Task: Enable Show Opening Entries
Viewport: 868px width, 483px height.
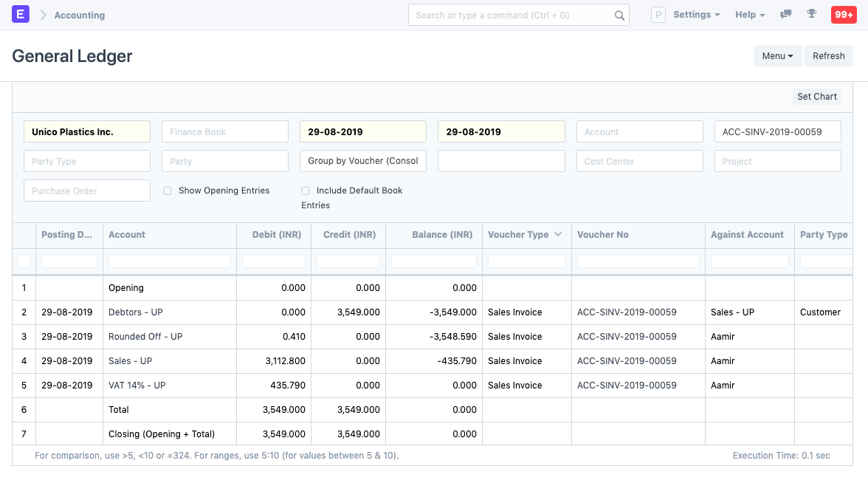Action: (168, 191)
